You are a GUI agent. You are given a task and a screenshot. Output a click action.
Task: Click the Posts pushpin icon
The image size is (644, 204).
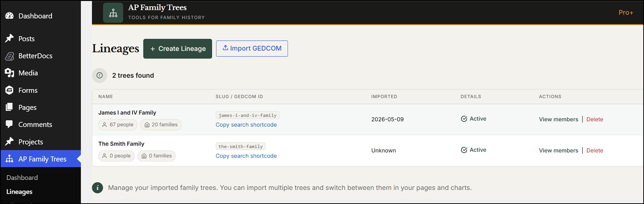click(x=10, y=39)
